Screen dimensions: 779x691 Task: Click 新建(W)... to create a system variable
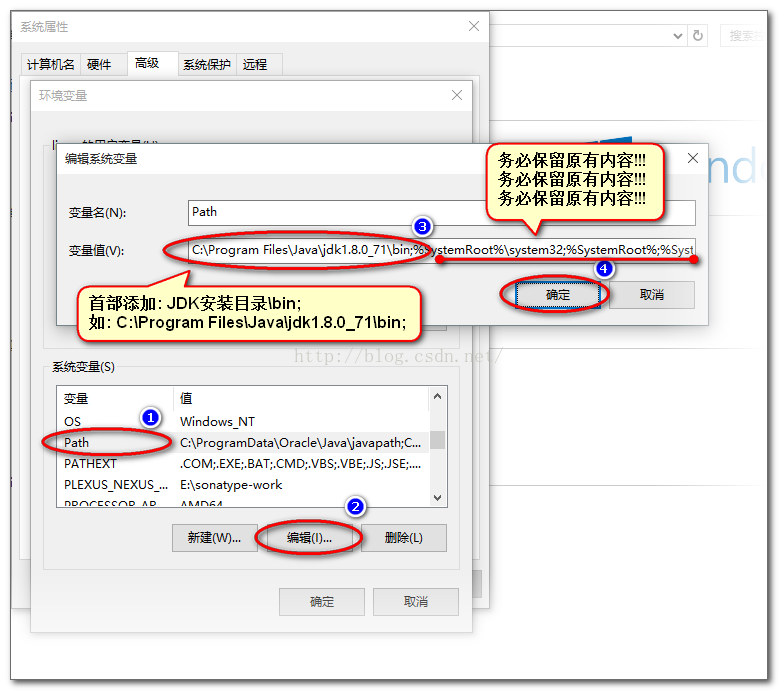[215, 537]
